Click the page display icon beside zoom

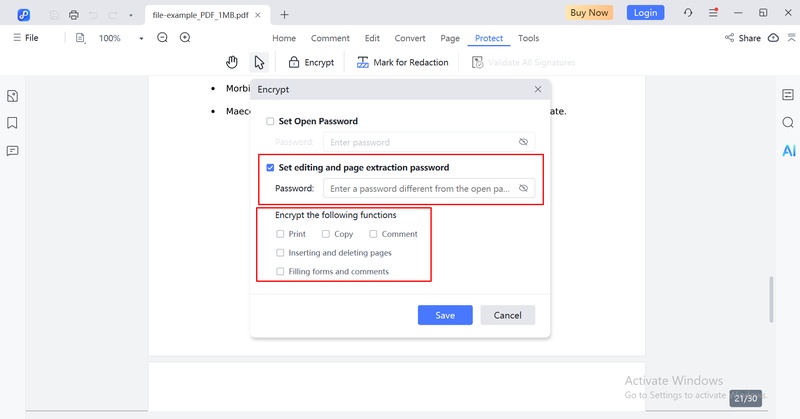(x=80, y=38)
